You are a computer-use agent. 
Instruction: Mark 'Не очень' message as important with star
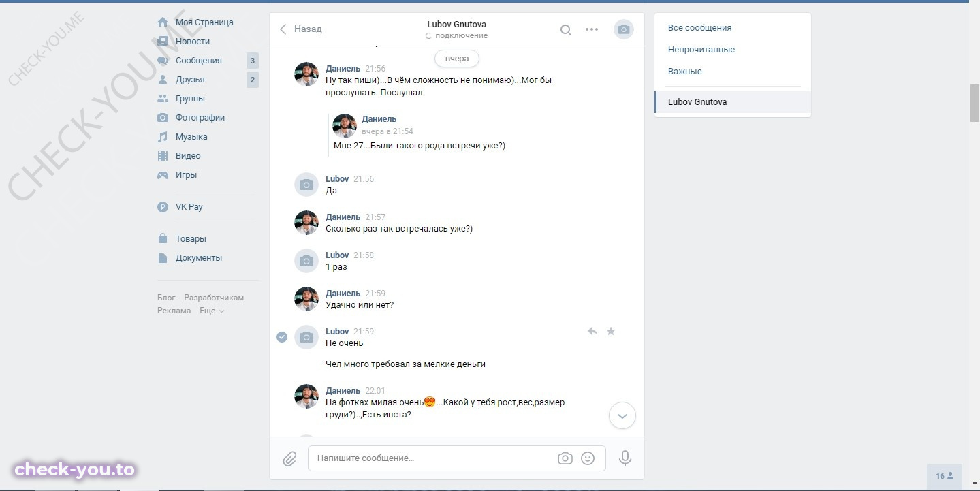tap(611, 332)
